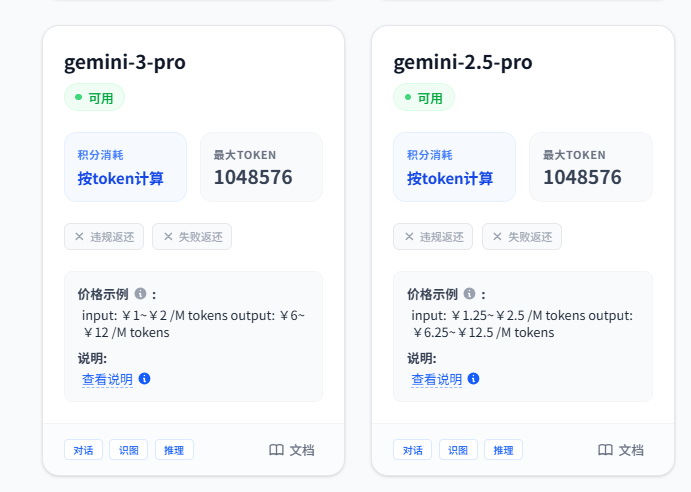The width and height of the screenshot is (691, 492).
Task: Select 对话 tag on gemini-3-pro card
Action: point(83,450)
